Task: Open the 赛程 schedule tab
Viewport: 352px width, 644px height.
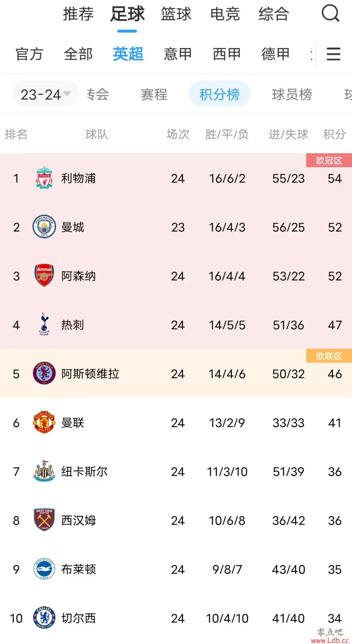Action: pos(154,94)
